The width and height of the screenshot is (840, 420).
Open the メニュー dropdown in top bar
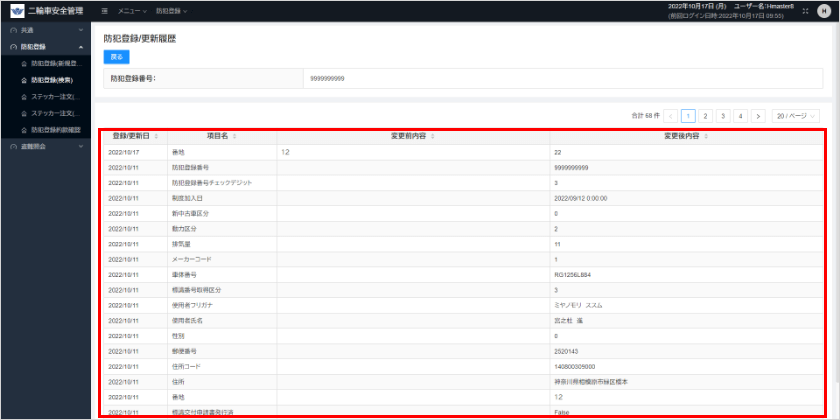pos(131,11)
